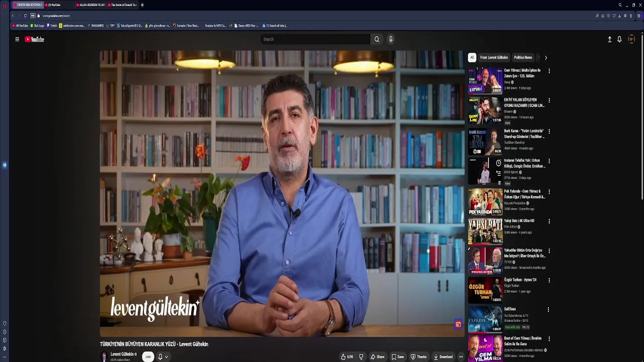The height and width of the screenshot is (362, 644).
Task: Open the account avatar menu
Action: click(631, 39)
